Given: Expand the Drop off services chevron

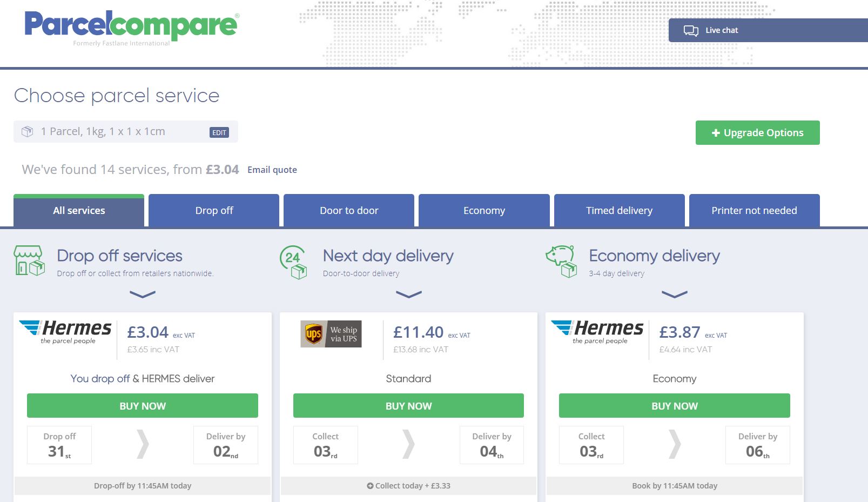Looking at the screenshot, I should click(143, 294).
